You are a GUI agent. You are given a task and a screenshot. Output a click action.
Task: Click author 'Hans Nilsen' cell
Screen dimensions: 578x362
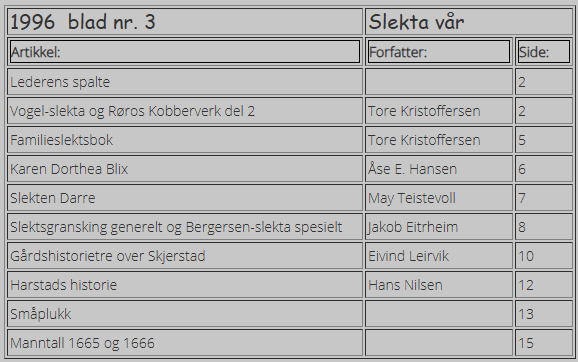tap(439, 285)
